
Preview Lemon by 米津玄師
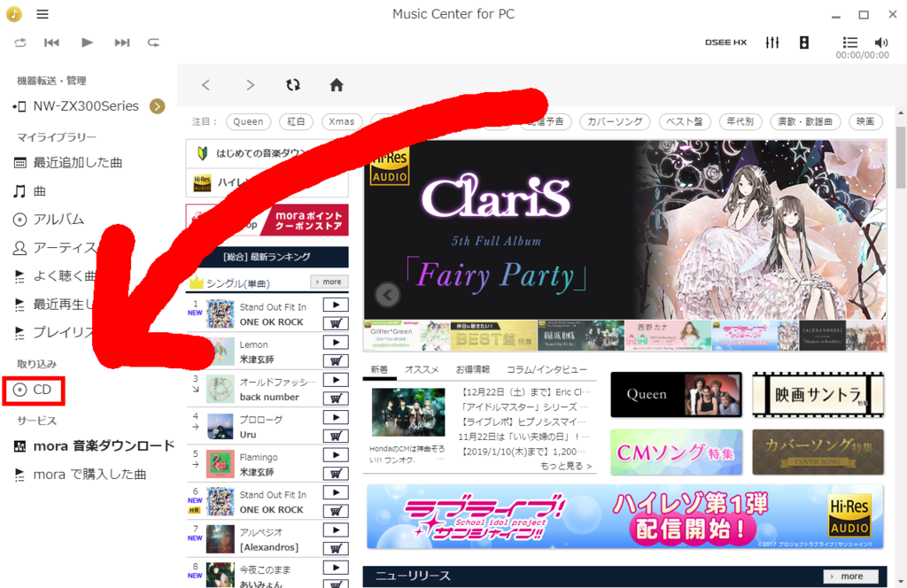pyautogui.click(x=336, y=343)
